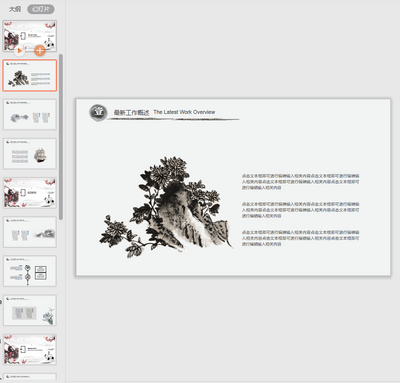The width and height of the screenshot is (400, 383).
Task: Open the sailing ship slide thumbnail
Action: point(30,154)
